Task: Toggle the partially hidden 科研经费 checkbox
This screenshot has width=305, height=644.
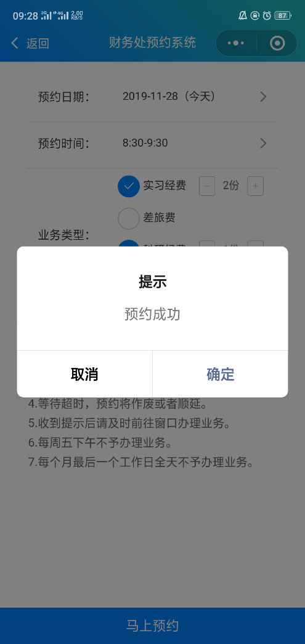Action: pos(129,243)
